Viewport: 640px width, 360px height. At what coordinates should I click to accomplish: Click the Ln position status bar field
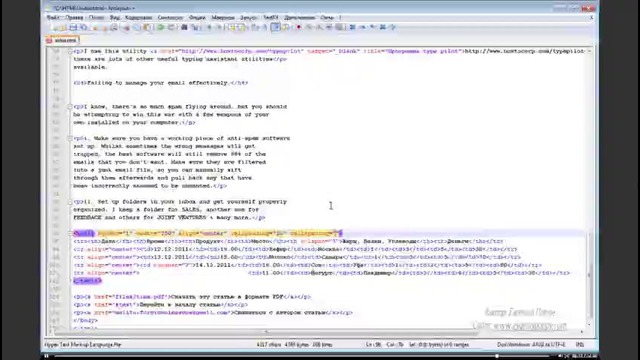tap(373, 345)
